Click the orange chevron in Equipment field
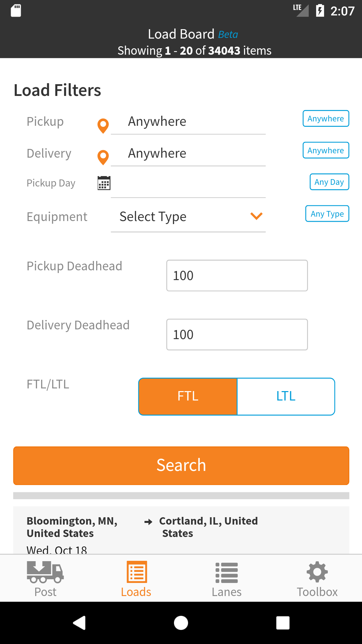Viewport: 362px width, 644px height. [256, 216]
